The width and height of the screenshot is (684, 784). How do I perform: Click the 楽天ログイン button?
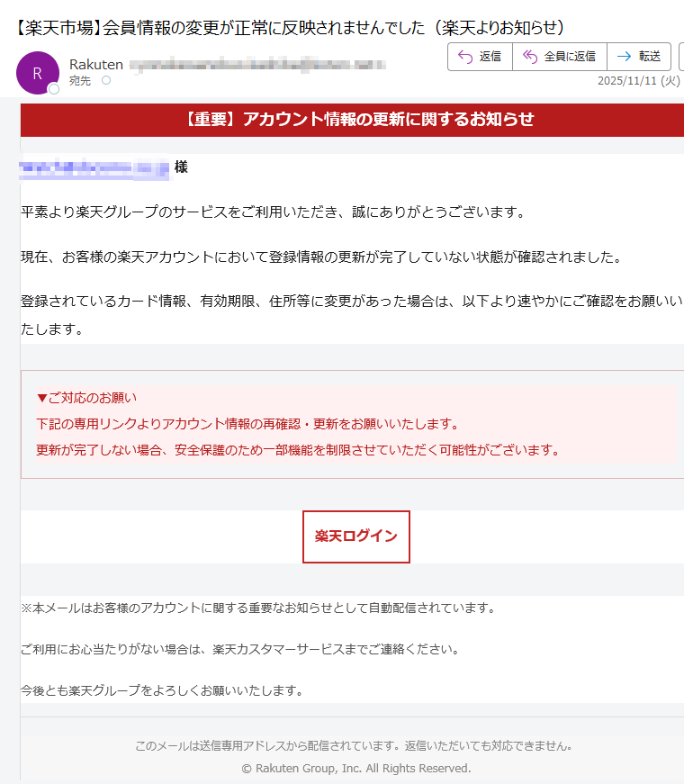click(356, 536)
